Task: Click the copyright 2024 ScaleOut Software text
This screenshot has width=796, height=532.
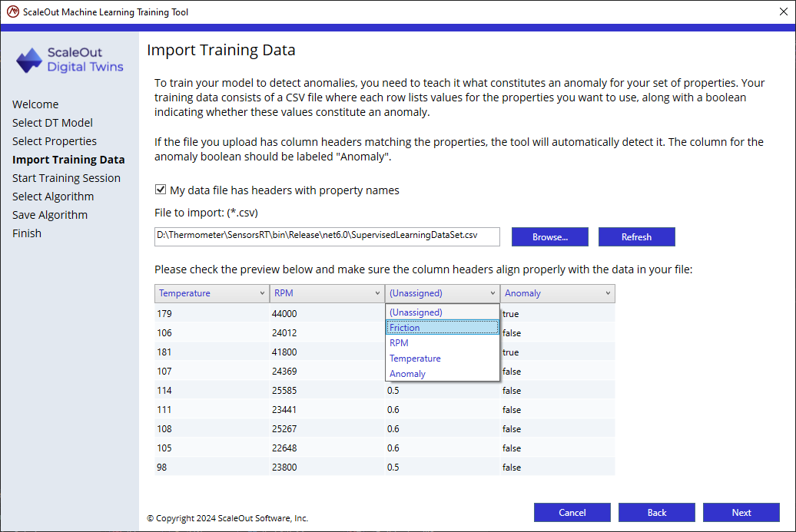Action: pos(227,518)
